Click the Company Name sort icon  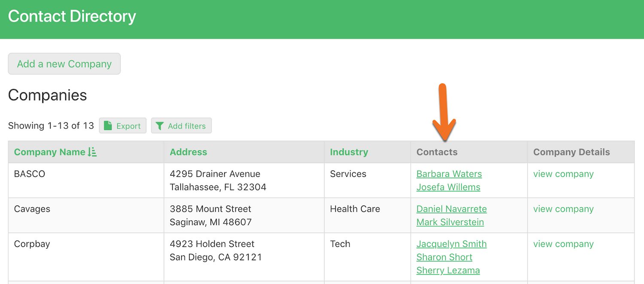[x=92, y=152]
